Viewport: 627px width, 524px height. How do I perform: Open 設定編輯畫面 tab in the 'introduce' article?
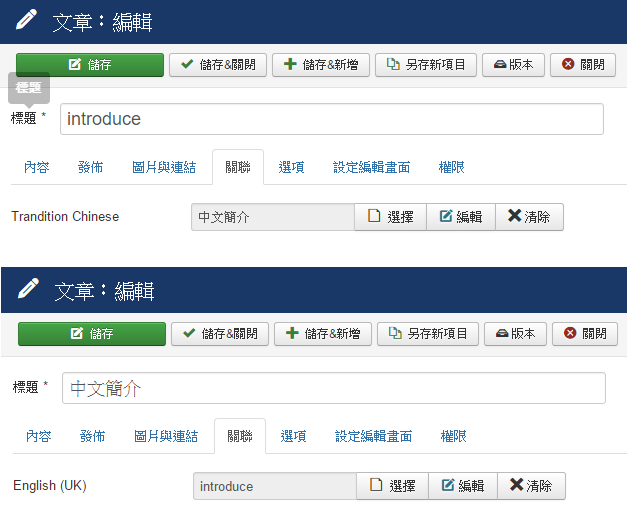[x=371, y=167]
